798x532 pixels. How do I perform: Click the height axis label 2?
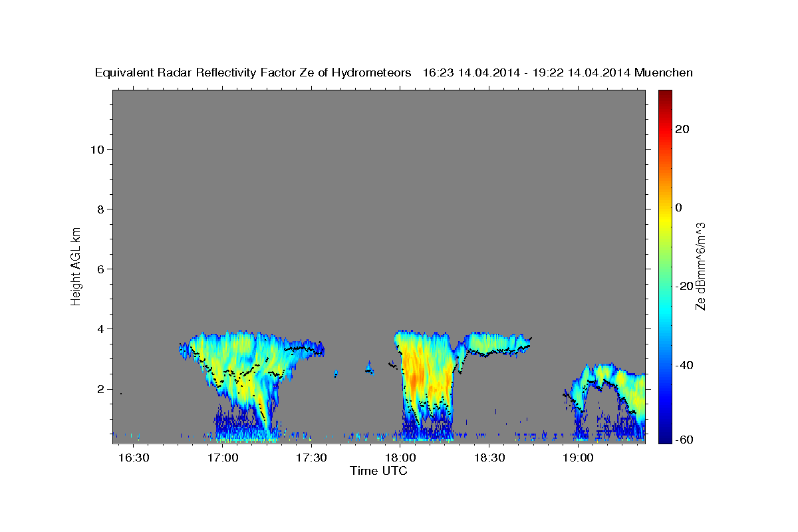point(102,389)
